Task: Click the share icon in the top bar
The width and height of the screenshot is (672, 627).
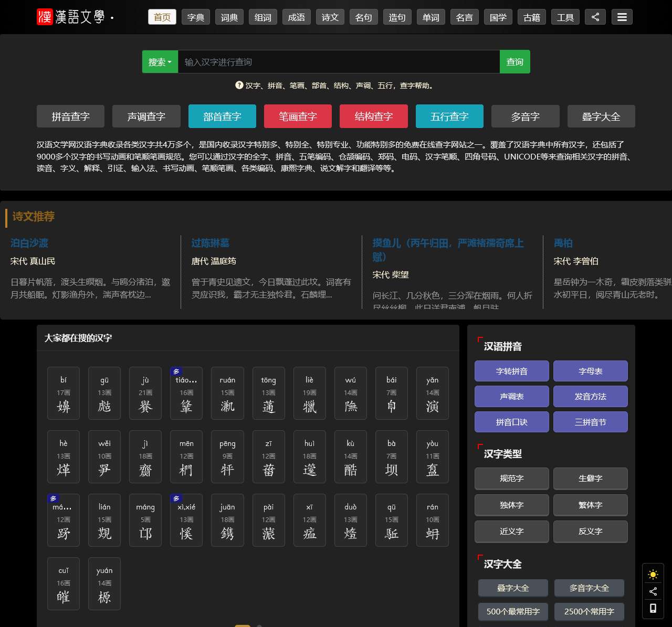Action: coord(595,16)
